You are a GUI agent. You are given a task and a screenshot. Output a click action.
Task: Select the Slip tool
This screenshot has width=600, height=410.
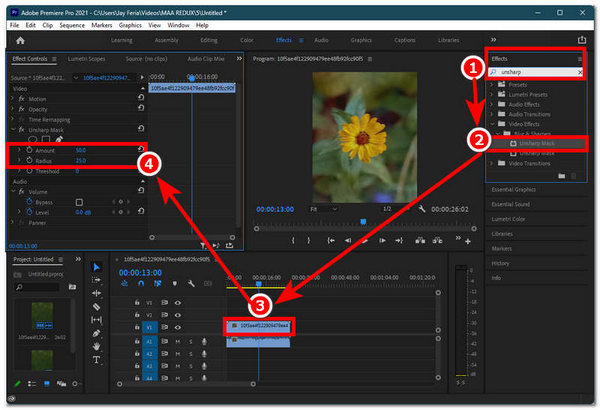(x=96, y=320)
